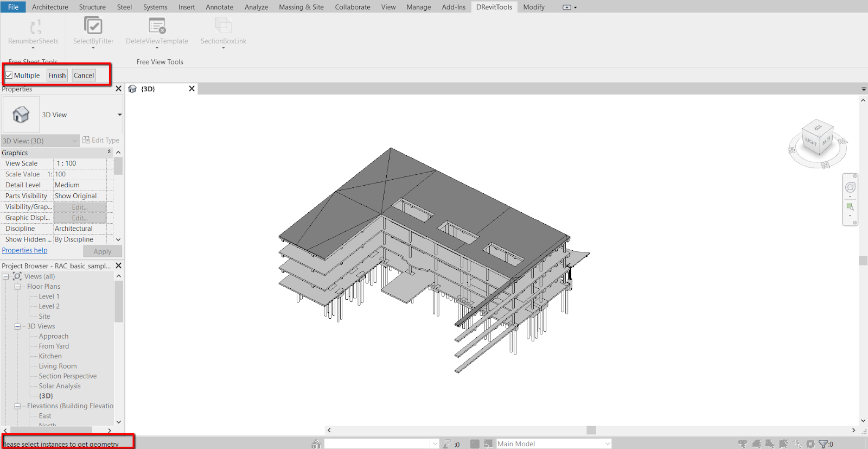This screenshot has width=868, height=449.
Task: Click the navigation bar customize button at bottom
Action: (855, 223)
